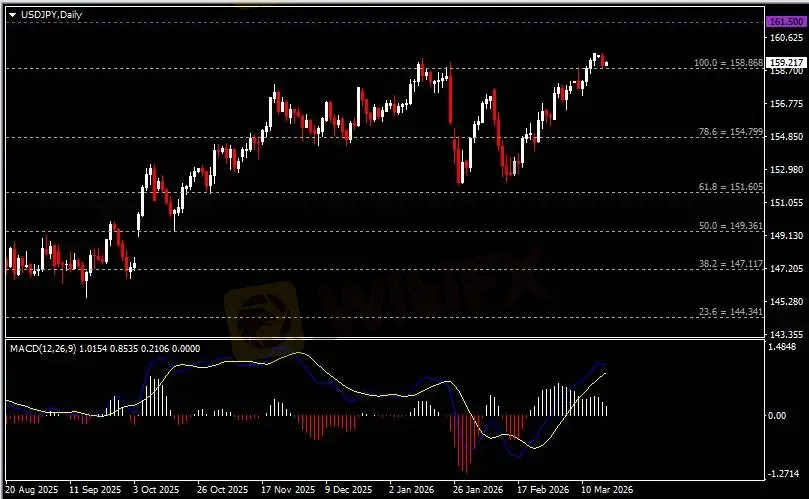809x499 pixels.
Task: Click the 26 Oct 2025 date label
Action: pyautogui.click(x=222, y=489)
